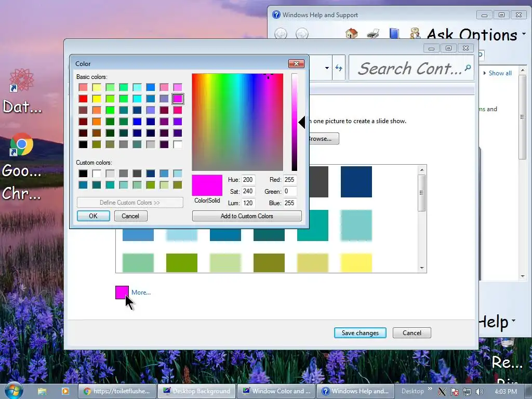532x399 pixels.
Task: Click the luminance slider arrow
Action: [302, 122]
